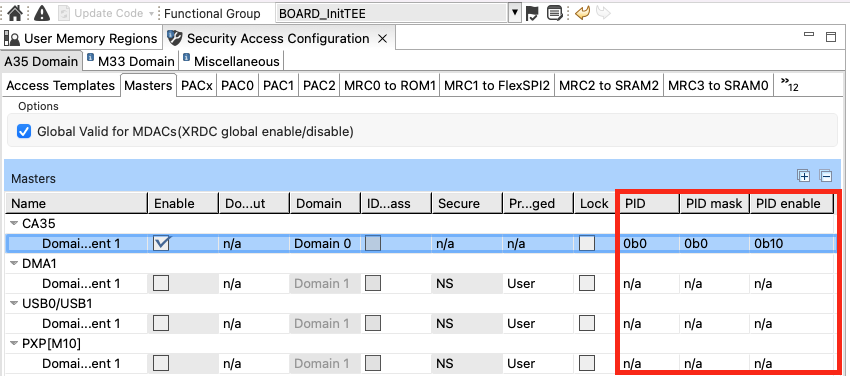
Task: Show hidden tabs overflow chevron
Action: click(x=789, y=85)
